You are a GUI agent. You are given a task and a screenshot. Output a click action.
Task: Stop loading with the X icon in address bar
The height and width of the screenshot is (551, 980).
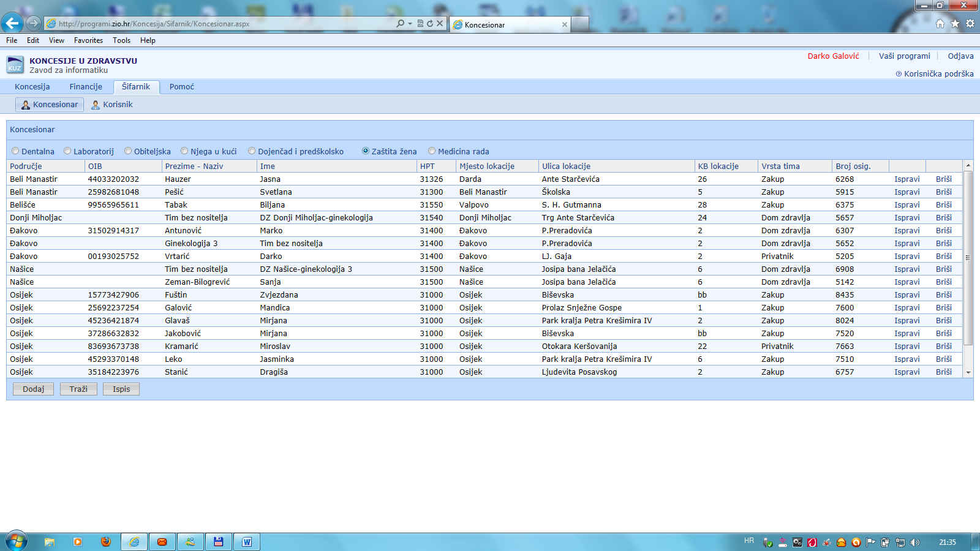click(x=440, y=23)
